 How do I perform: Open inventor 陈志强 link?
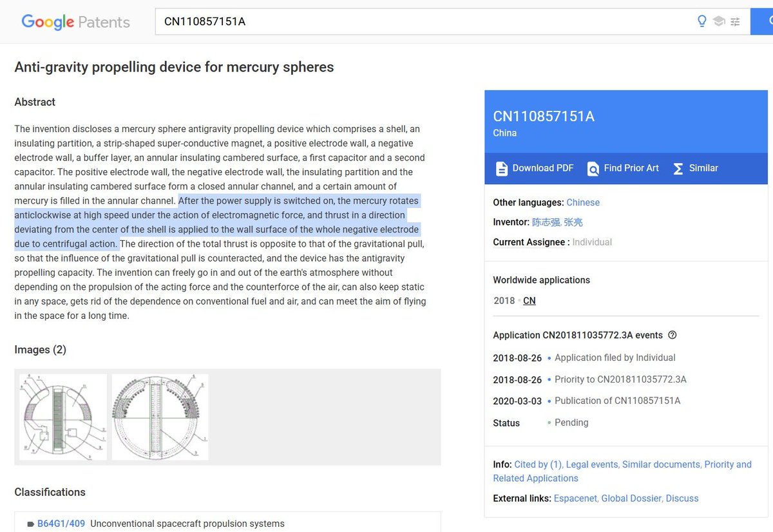[x=546, y=222]
